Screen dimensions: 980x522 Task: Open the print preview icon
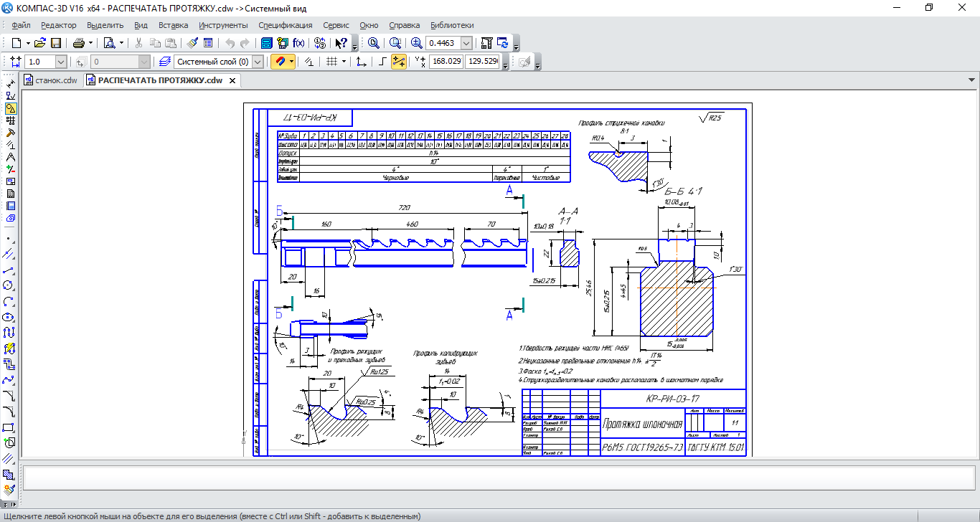[x=109, y=43]
